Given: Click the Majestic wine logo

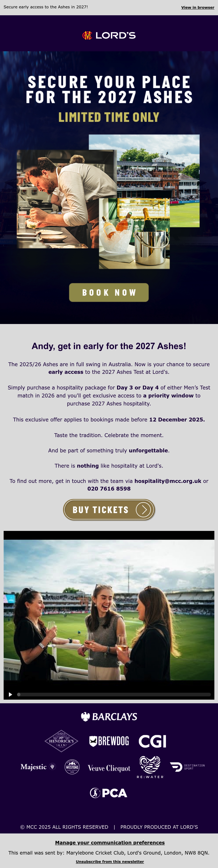Looking at the screenshot, I should pos(38,767).
